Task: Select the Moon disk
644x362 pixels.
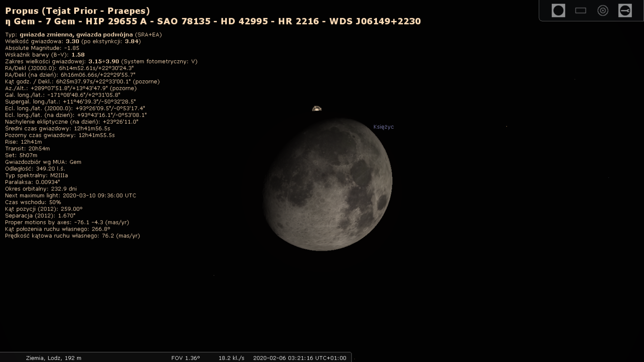Action: [327, 184]
